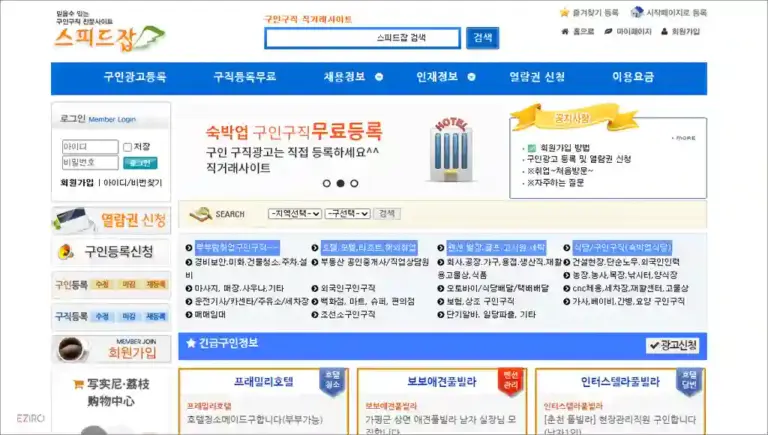This screenshot has width=768, height=435.
Task: Open 열람권 신청 in the blue menu bar
Action: [537, 77]
